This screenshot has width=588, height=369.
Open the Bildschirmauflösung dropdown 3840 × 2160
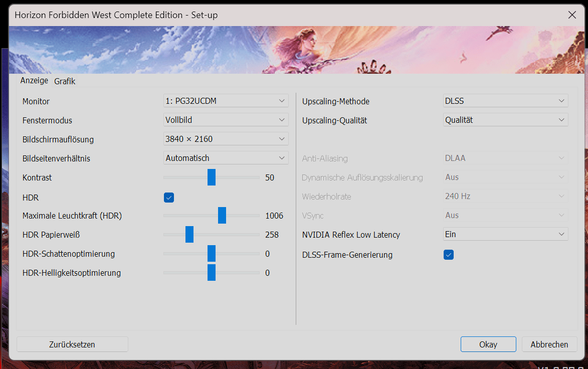[226, 139]
